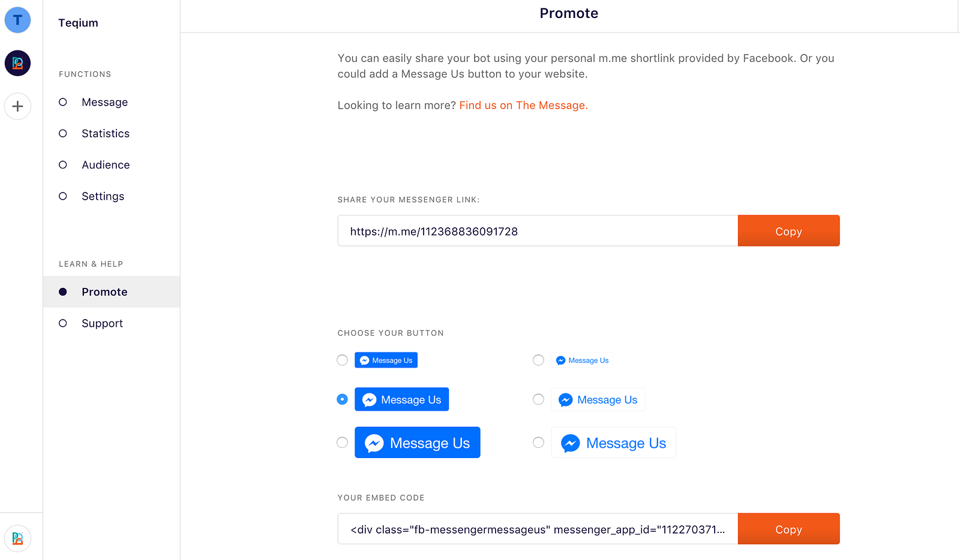Click the m.me Messenger link field
The image size is (960, 560).
tap(537, 231)
